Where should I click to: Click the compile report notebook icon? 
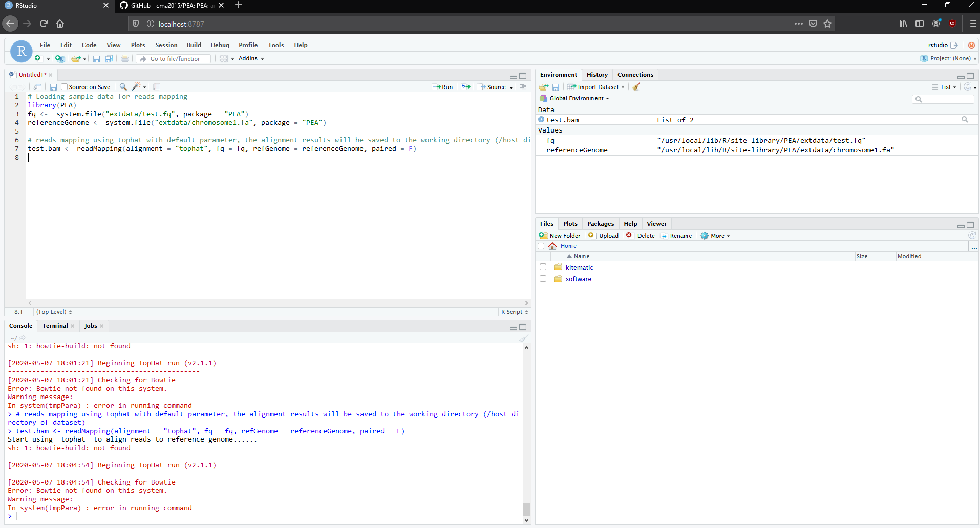click(x=157, y=87)
